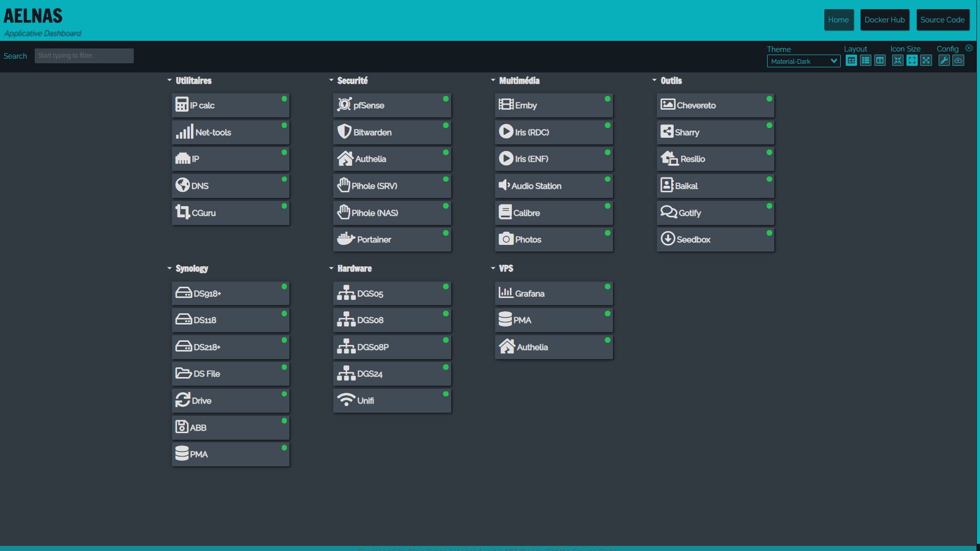Click the search filter input field

pyautogui.click(x=84, y=56)
